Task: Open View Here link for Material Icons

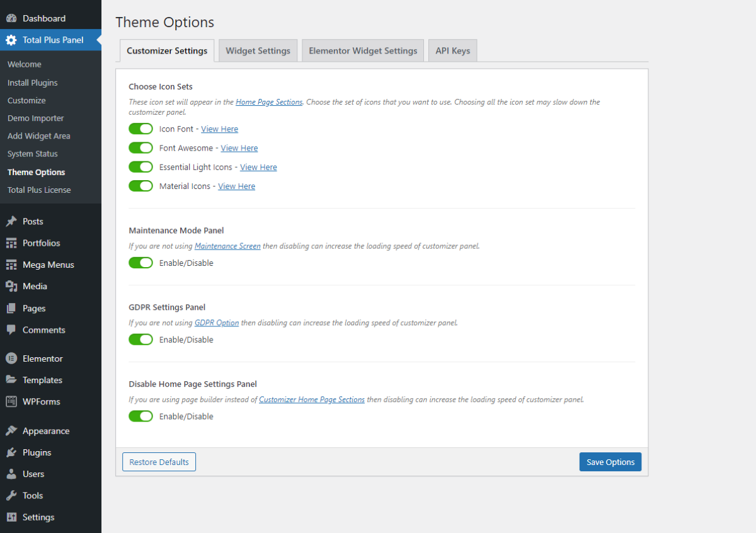Action: 237,186
